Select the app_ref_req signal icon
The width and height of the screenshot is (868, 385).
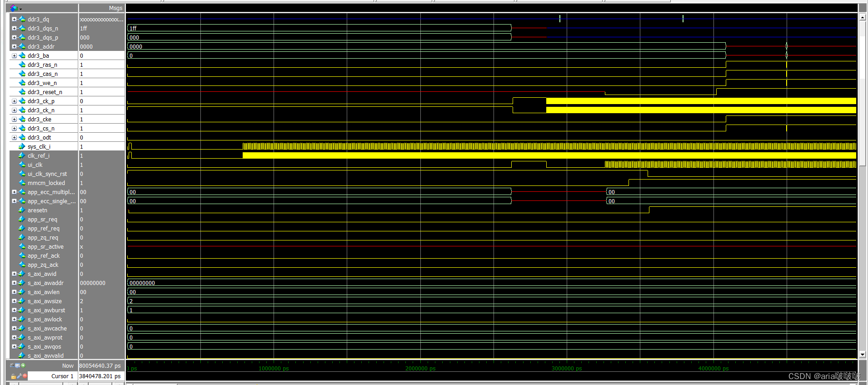click(22, 228)
